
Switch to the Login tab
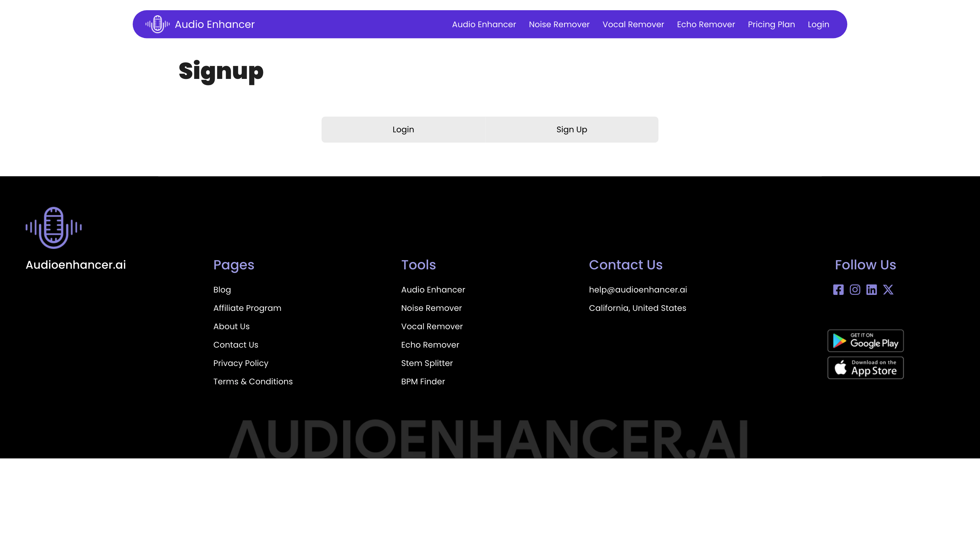coord(403,129)
